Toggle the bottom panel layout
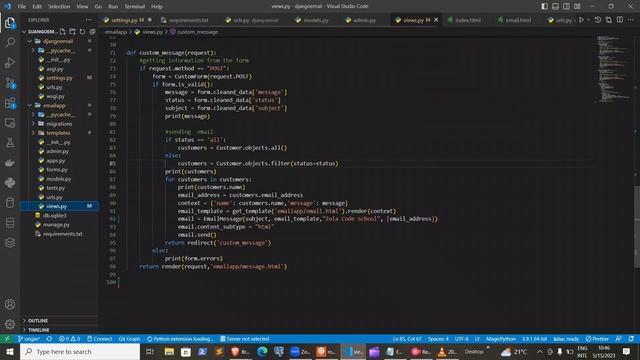Image resolution: width=640 pixels, height=360 pixels. tap(556, 6)
